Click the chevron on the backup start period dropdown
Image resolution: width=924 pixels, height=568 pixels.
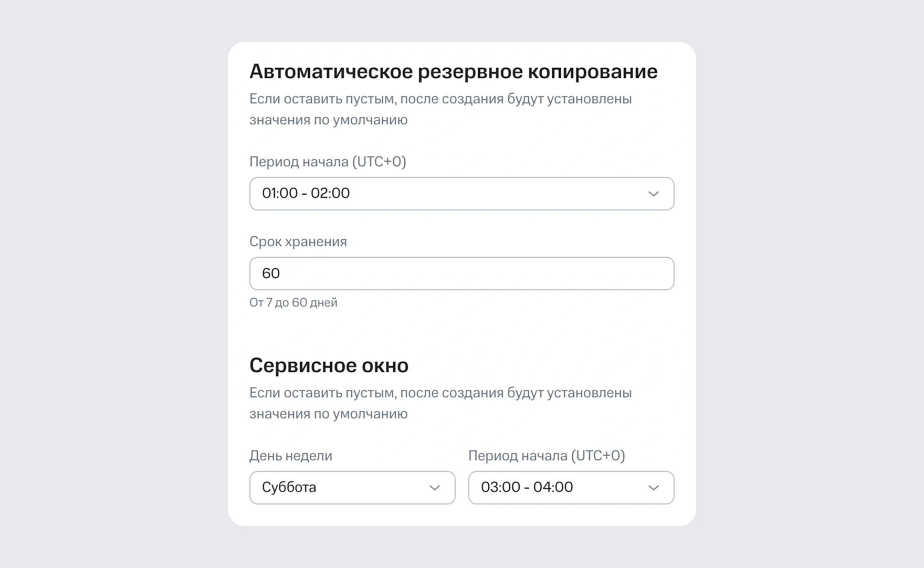tap(653, 194)
